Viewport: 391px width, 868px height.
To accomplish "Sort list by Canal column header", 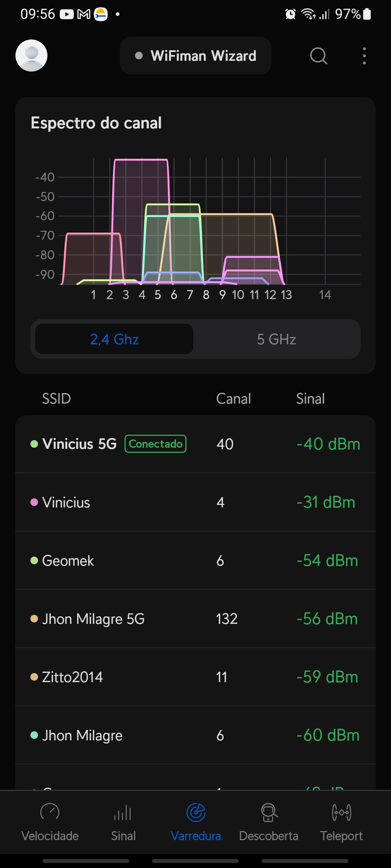I will [234, 399].
